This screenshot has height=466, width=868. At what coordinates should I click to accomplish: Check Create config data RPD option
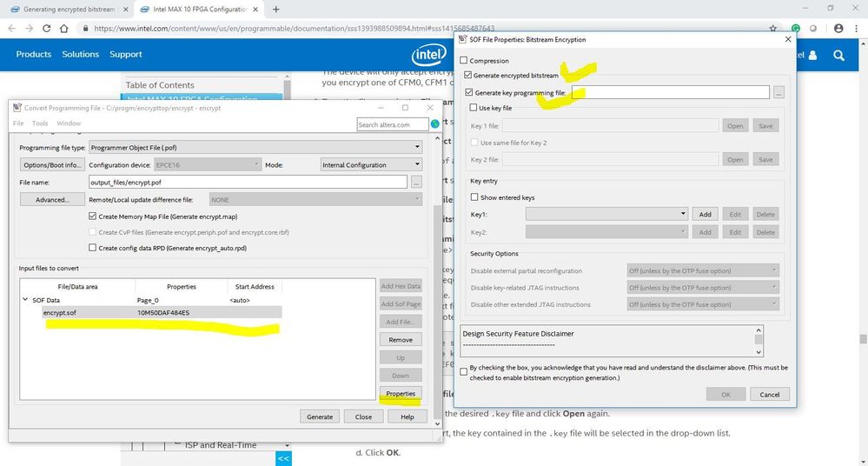click(92, 248)
